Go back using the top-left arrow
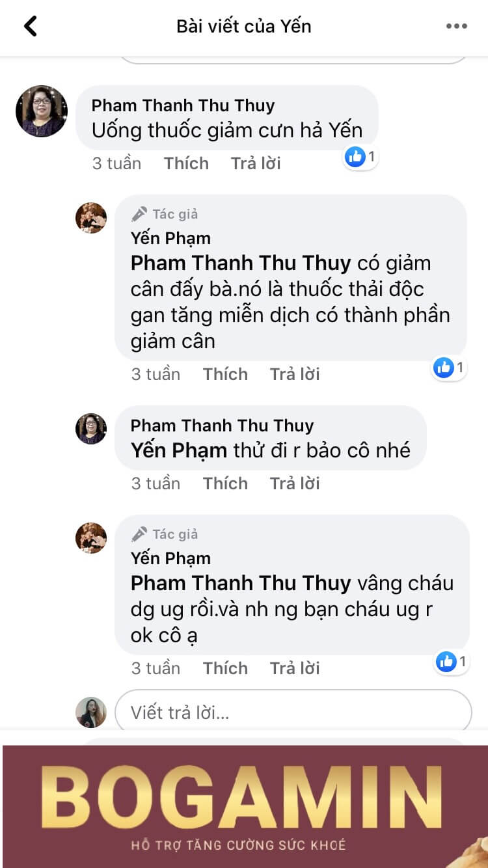The width and height of the screenshot is (488, 868). (x=31, y=26)
